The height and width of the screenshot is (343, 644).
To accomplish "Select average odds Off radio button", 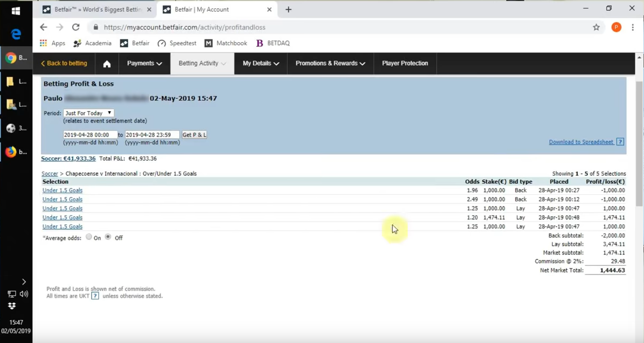I will coord(108,237).
